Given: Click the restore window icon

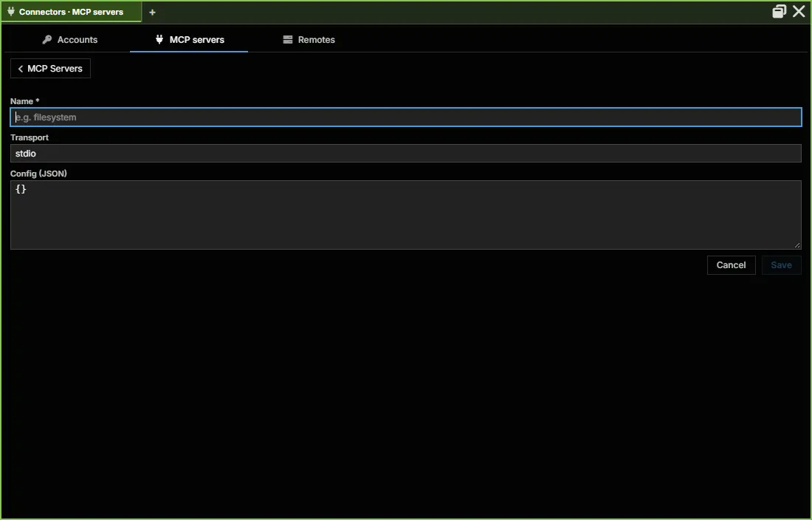Looking at the screenshot, I should (779, 11).
